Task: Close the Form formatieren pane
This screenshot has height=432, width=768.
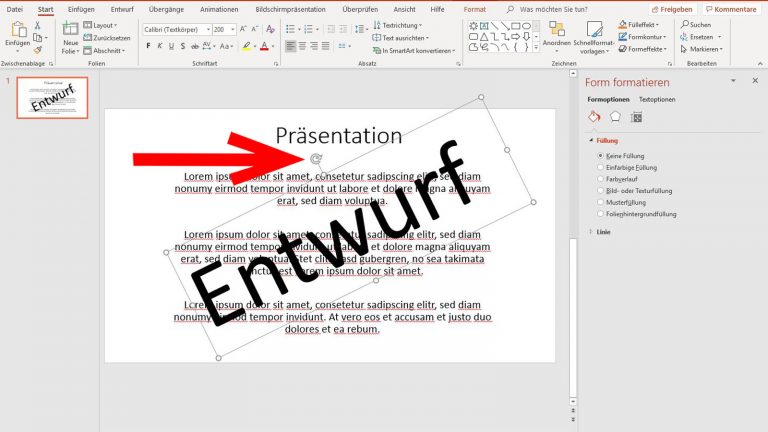Action: coord(755,80)
